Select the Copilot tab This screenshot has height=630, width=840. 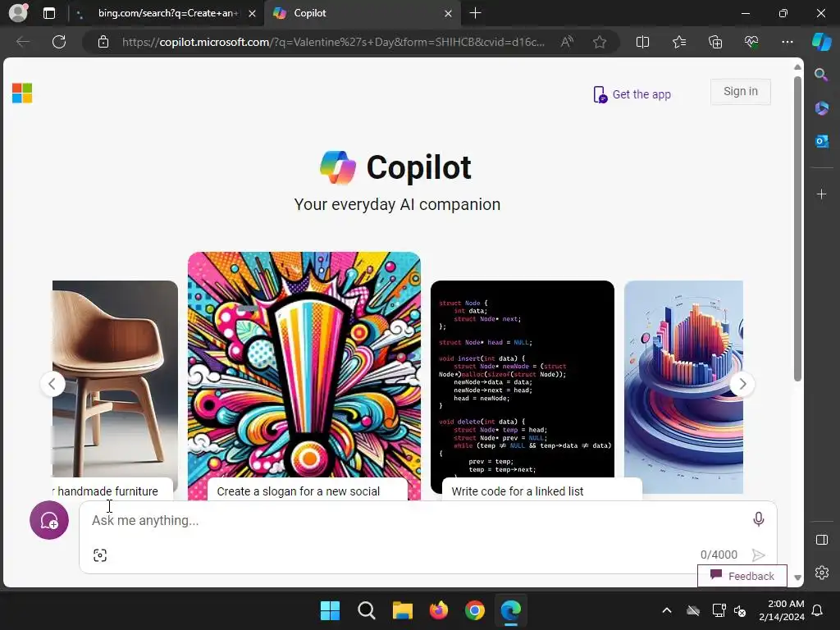click(362, 13)
